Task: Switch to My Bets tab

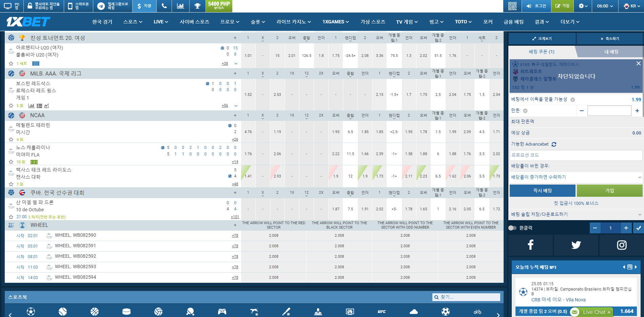Action: tap(611, 52)
